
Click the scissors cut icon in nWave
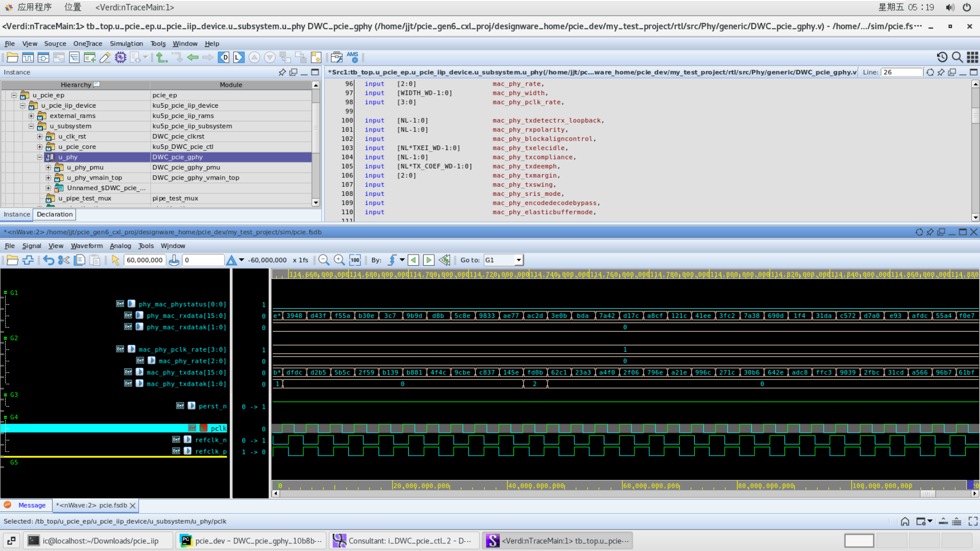(64, 260)
